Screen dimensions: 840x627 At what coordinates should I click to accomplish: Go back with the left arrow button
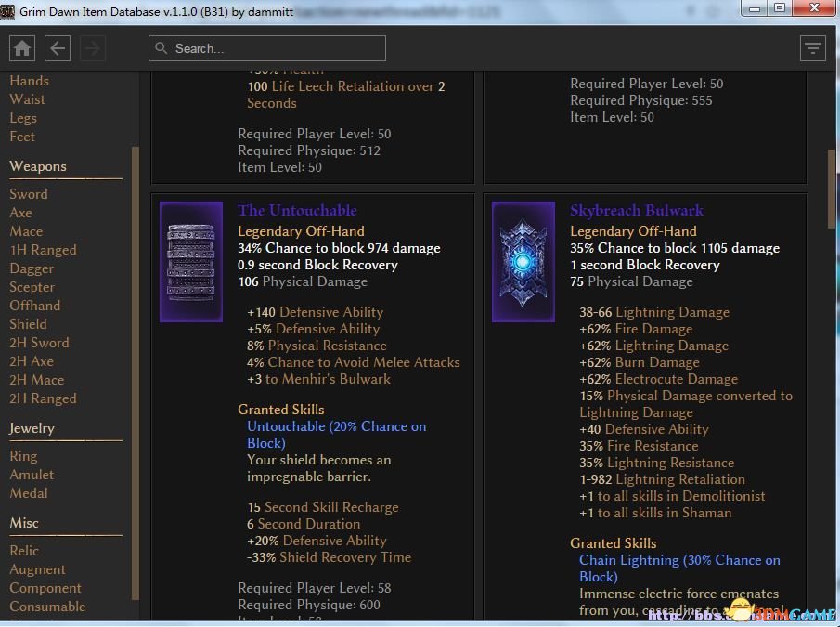(58, 48)
